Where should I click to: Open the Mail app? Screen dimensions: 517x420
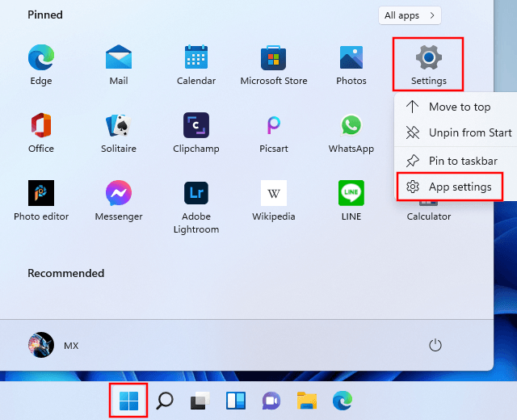[119, 65]
